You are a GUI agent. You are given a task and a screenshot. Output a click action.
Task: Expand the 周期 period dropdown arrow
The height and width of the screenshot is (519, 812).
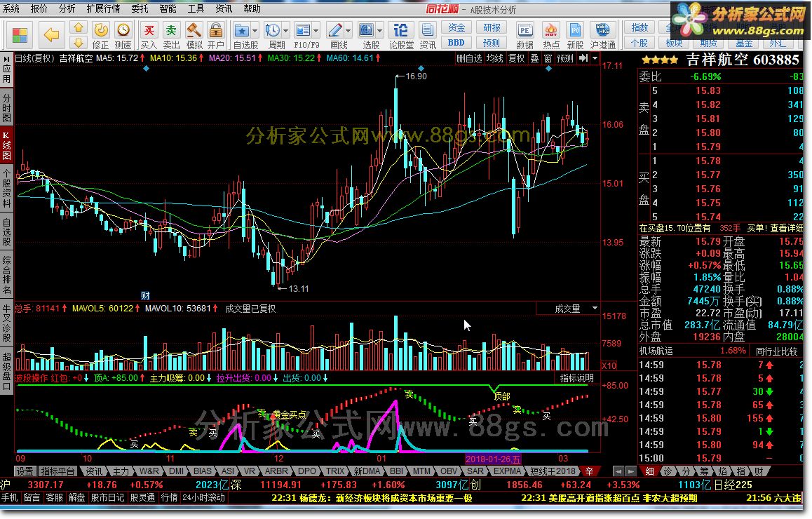(x=285, y=31)
